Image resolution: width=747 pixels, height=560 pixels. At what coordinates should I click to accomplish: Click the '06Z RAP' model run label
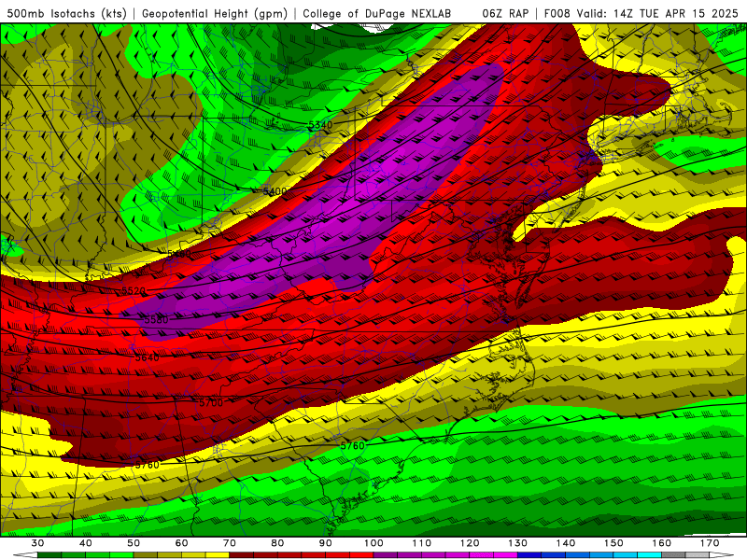pos(505,13)
